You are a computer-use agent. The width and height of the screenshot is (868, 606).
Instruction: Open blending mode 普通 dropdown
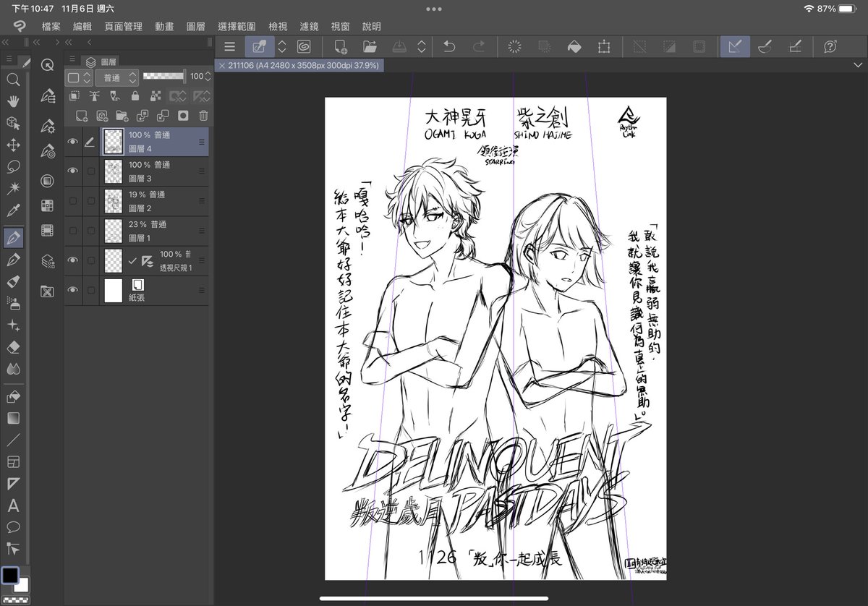point(116,77)
